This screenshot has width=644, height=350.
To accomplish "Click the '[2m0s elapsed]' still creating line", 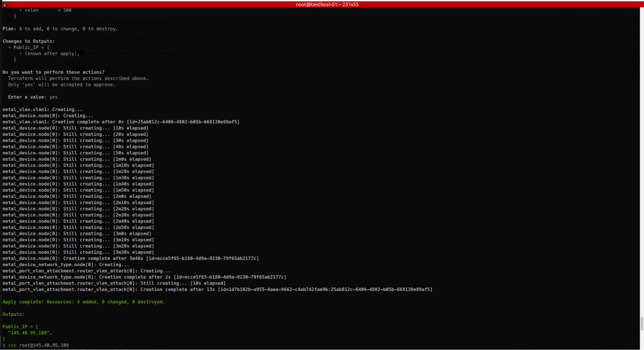I will coord(77,196).
